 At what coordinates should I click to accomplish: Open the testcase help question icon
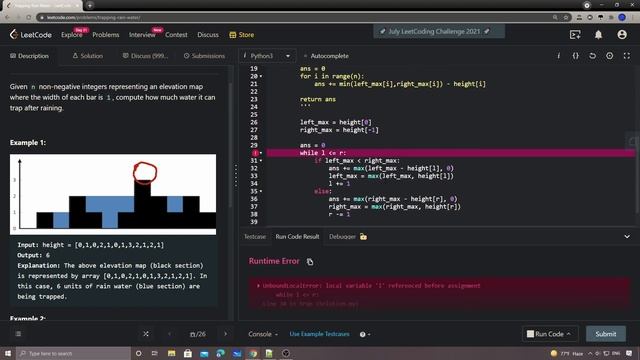tap(363, 334)
